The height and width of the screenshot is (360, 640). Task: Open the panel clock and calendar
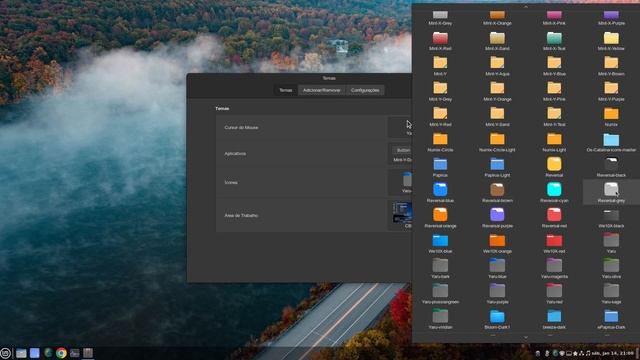(x=613, y=353)
